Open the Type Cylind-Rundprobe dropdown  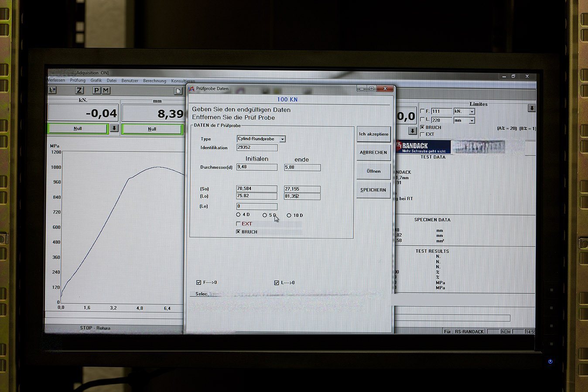point(282,139)
